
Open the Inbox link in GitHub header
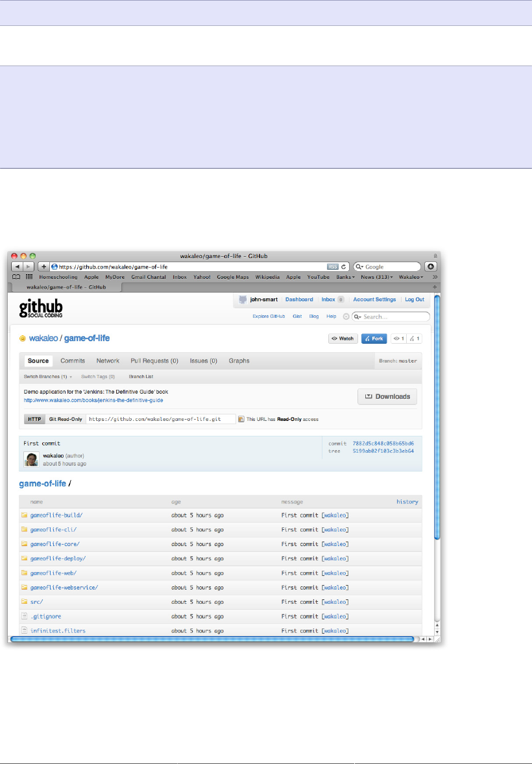328,300
